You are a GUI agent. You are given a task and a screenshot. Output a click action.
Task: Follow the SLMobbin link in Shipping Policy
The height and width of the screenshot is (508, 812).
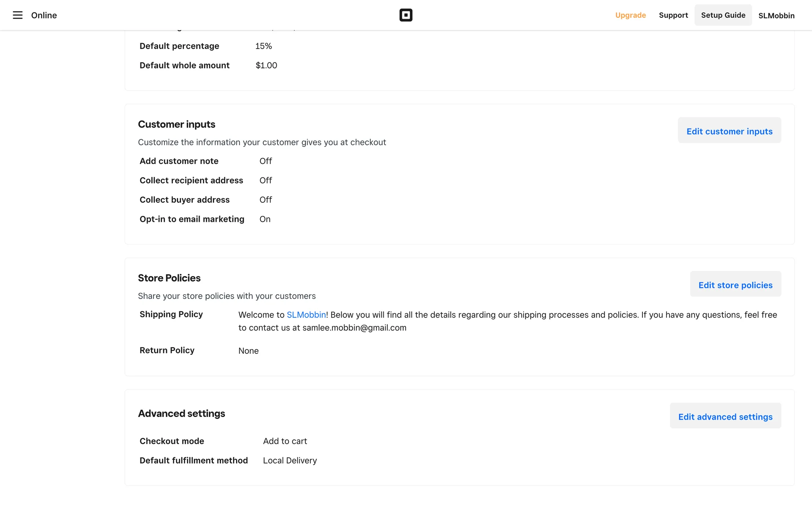coord(306,315)
